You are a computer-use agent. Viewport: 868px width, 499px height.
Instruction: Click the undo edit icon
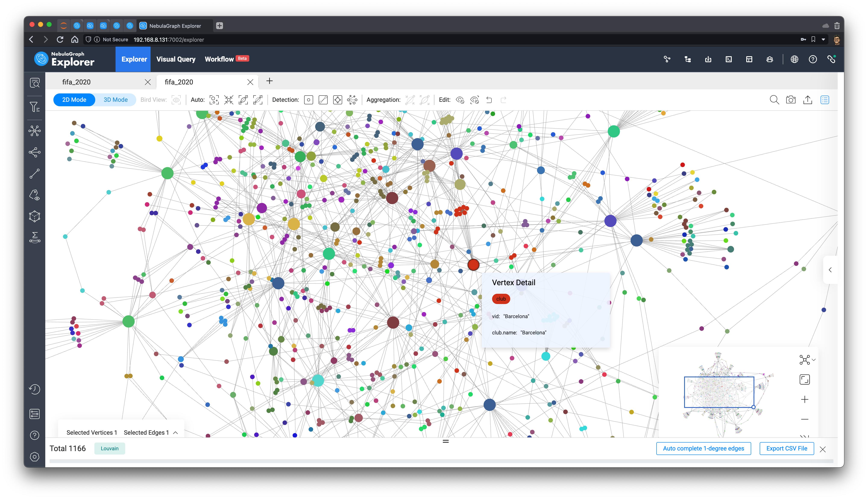click(x=489, y=100)
